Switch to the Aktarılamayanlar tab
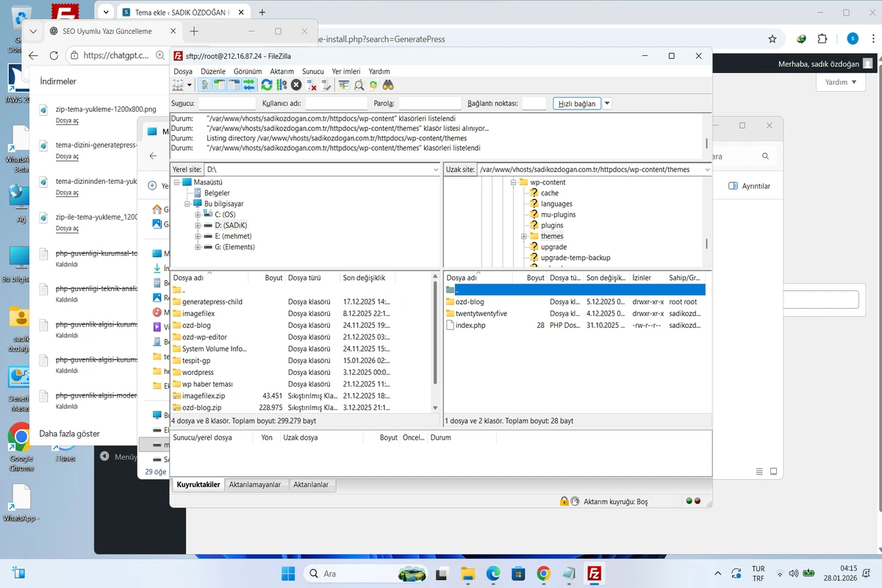This screenshot has width=882, height=588. 255,485
